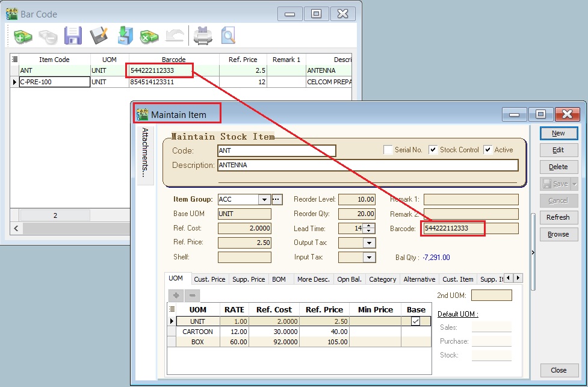Enable the Serial No. checkbox
The image size is (588, 387).
pos(388,150)
